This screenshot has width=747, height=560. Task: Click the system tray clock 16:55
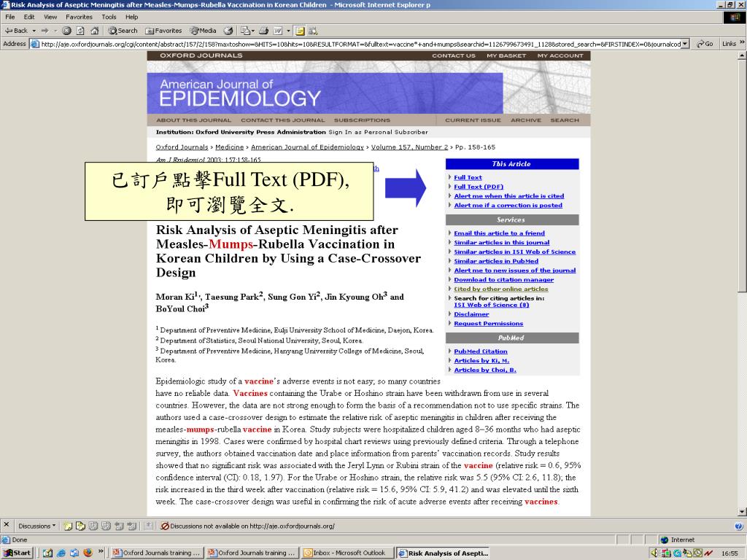pos(729,553)
